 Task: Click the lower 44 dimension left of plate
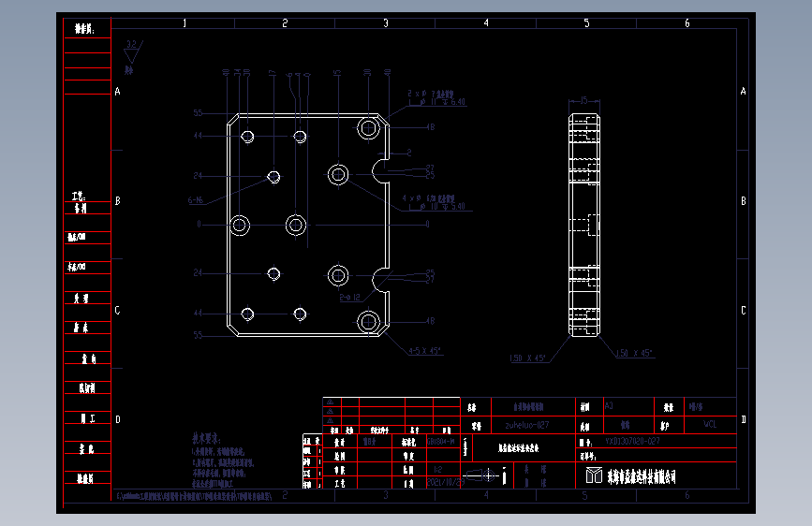pos(198,314)
